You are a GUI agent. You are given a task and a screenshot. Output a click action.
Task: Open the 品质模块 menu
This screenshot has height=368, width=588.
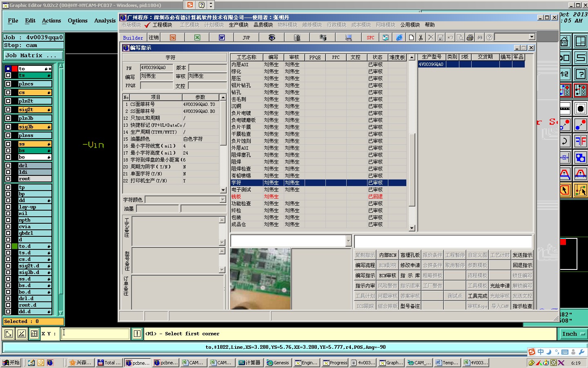click(263, 25)
